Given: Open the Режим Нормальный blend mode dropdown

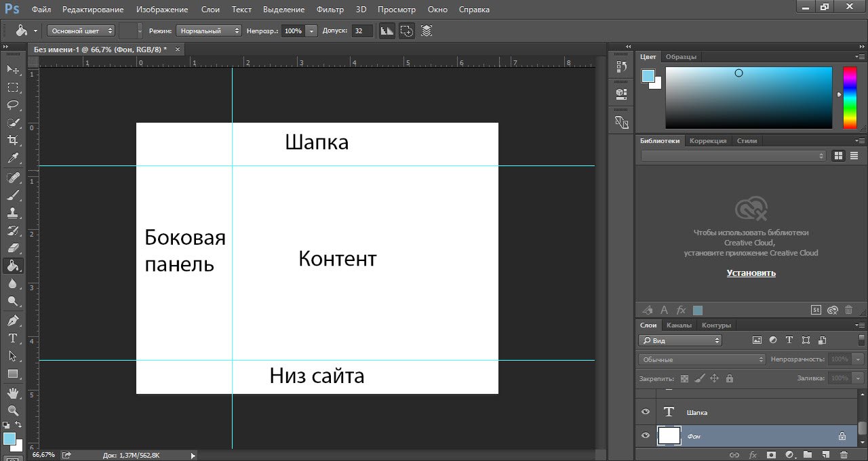Looking at the screenshot, I should tap(208, 31).
